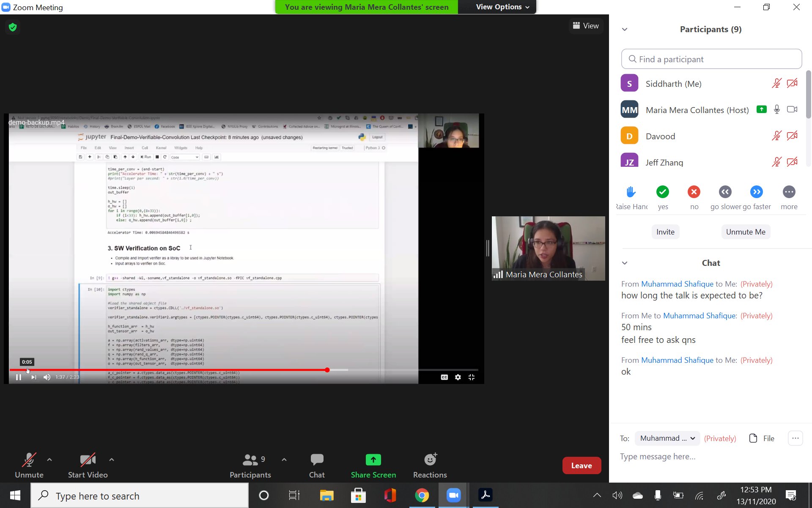Click the Invite button

(x=665, y=232)
